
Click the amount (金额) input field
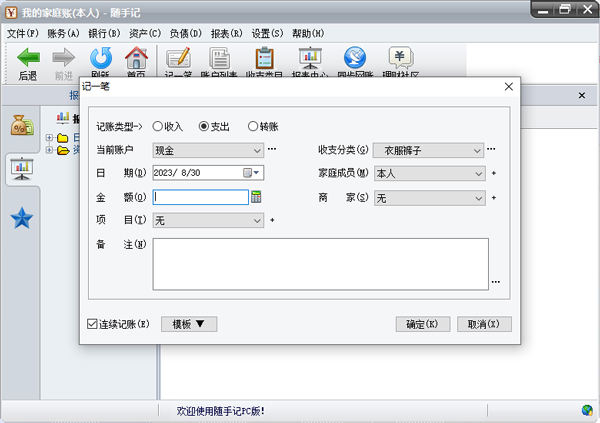tap(201, 197)
